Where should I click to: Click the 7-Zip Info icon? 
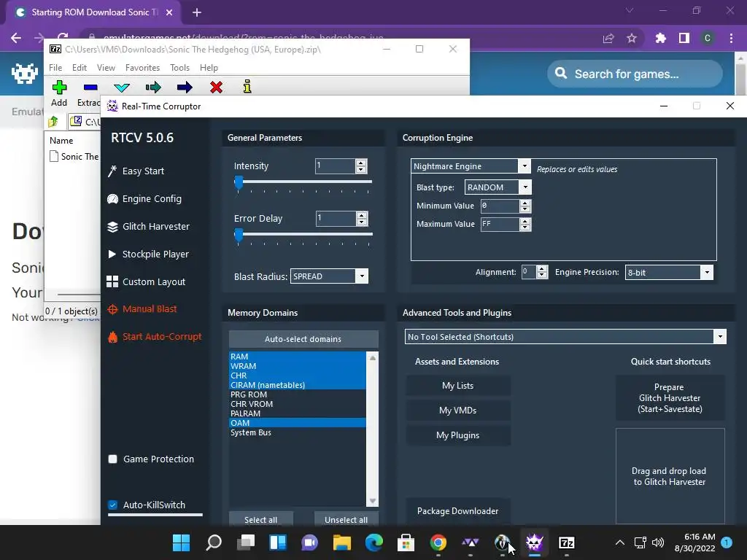[x=247, y=87]
